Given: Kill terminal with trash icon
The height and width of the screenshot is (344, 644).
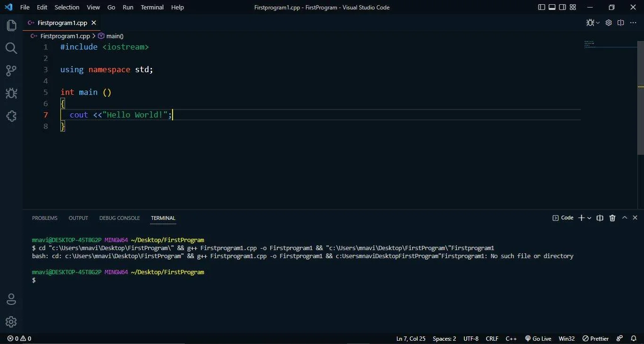Looking at the screenshot, I should 612,218.
